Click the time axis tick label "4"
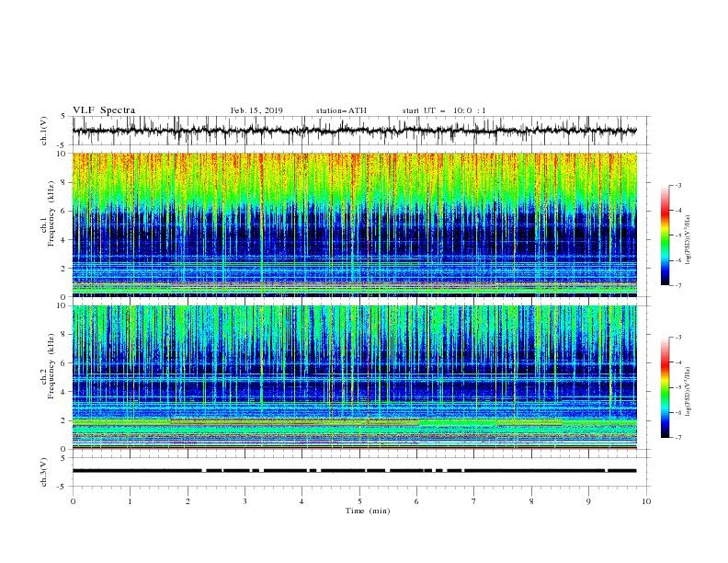Viewport: 728px width, 563px height. click(x=302, y=501)
